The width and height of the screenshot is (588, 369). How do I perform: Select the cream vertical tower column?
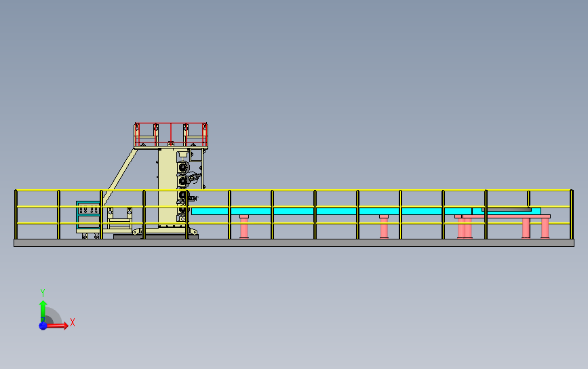pyautogui.click(x=168, y=188)
